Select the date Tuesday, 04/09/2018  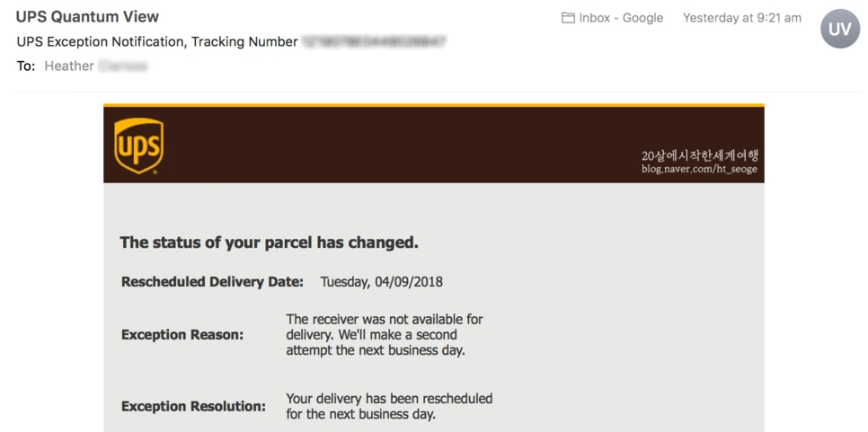click(x=381, y=281)
